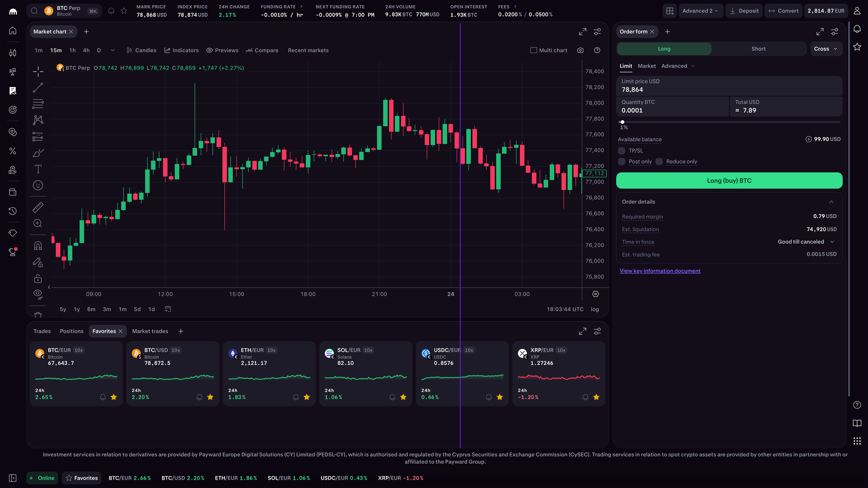Click the Convert button
Screen dimensions: 868x488
(783, 11)
